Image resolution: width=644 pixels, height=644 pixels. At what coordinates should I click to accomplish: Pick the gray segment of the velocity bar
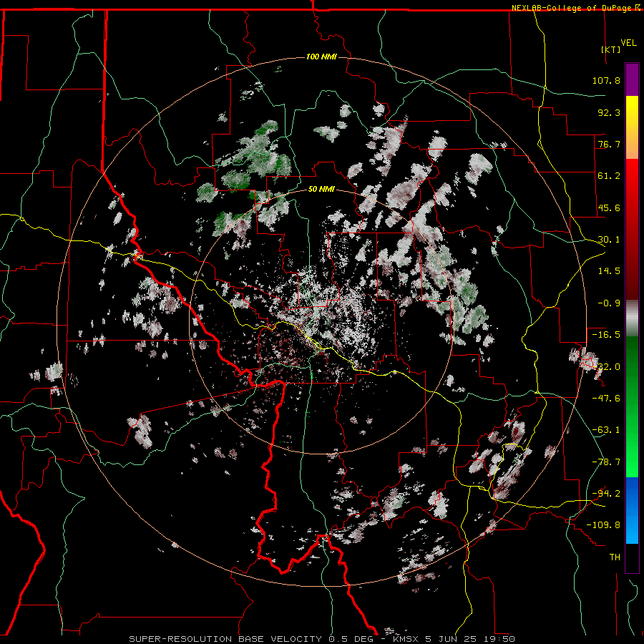point(632,318)
